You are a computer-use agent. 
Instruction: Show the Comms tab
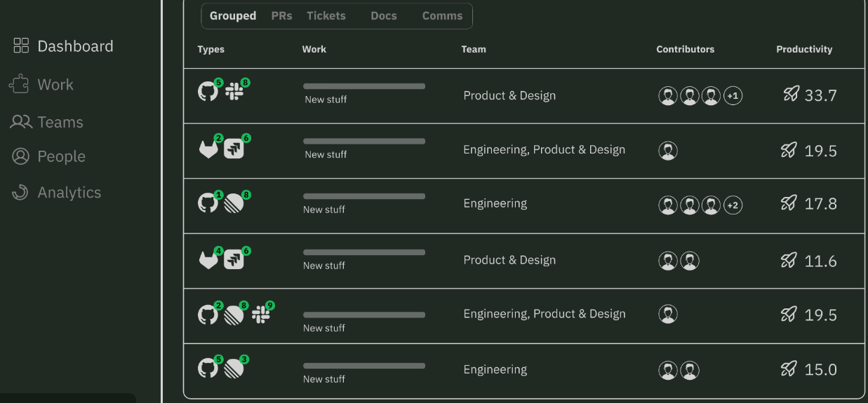[x=442, y=16]
